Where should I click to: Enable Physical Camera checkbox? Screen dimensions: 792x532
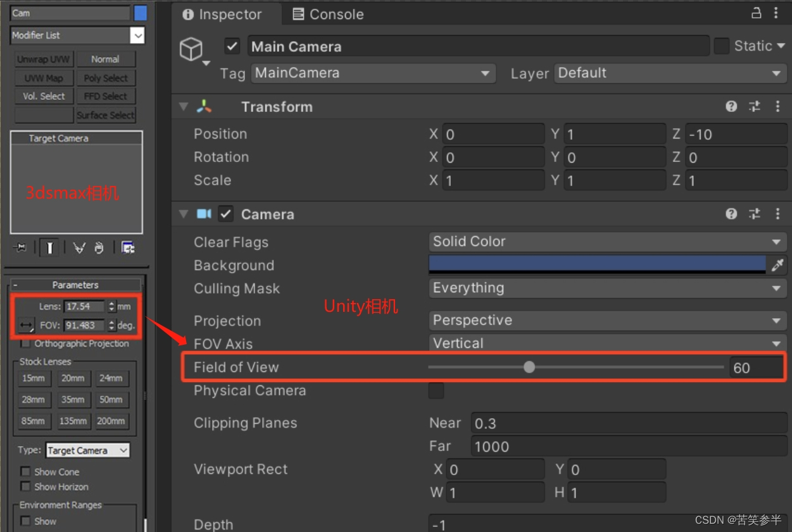(x=436, y=391)
